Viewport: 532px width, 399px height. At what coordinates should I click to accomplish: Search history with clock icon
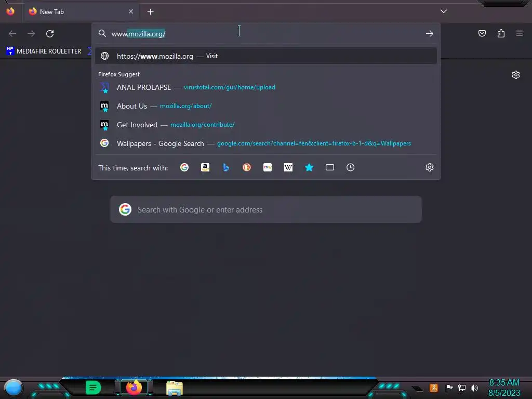(351, 167)
